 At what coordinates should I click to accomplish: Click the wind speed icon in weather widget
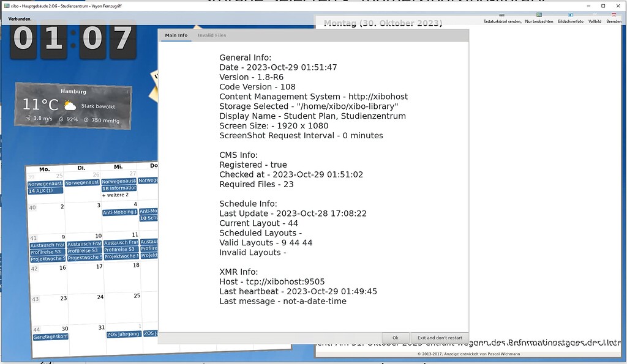(x=28, y=119)
